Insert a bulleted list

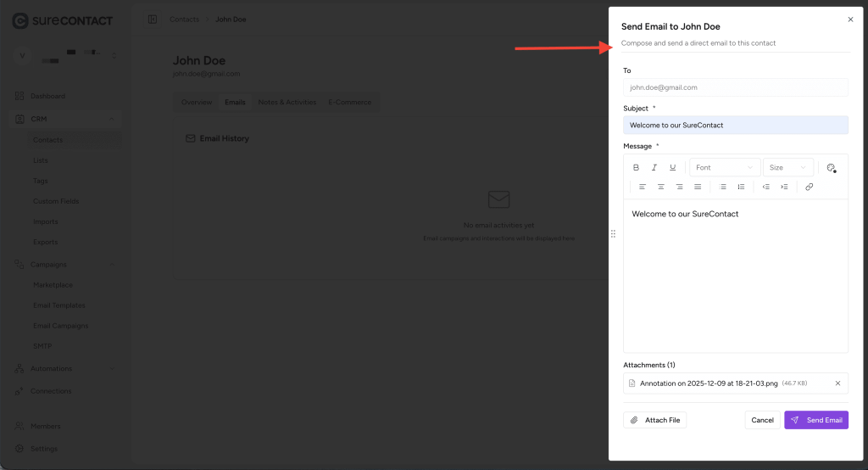(722, 187)
